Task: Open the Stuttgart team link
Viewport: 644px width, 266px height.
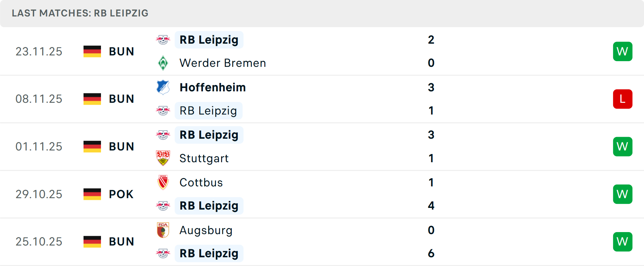Action: 204,158
